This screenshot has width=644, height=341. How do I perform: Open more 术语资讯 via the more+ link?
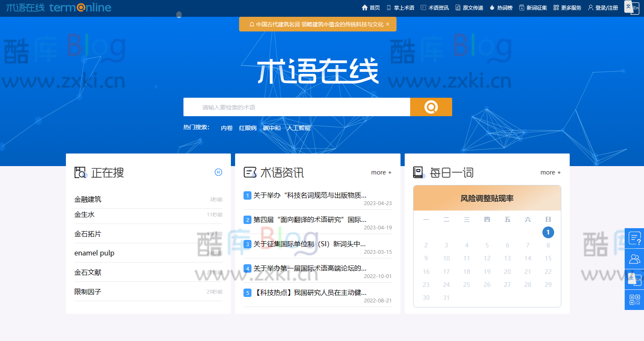(381, 172)
